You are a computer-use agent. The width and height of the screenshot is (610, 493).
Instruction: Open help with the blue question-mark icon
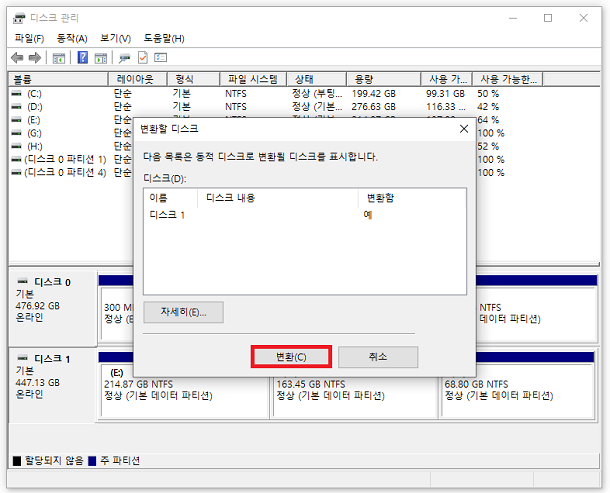point(82,58)
